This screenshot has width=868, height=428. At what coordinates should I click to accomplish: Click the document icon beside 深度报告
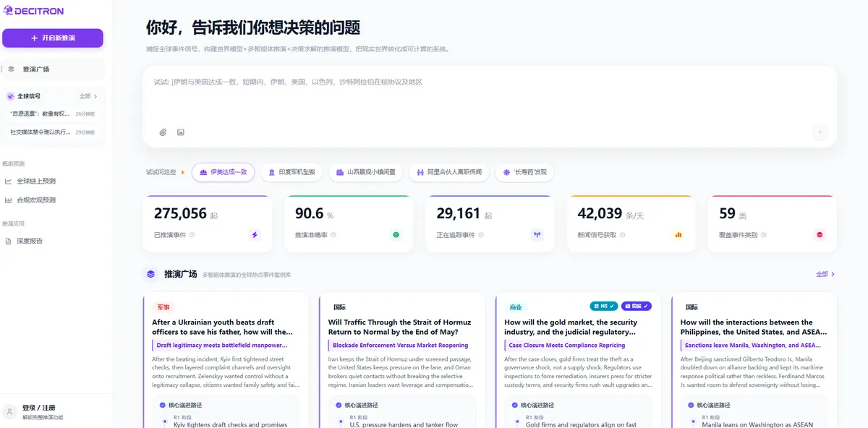8,241
